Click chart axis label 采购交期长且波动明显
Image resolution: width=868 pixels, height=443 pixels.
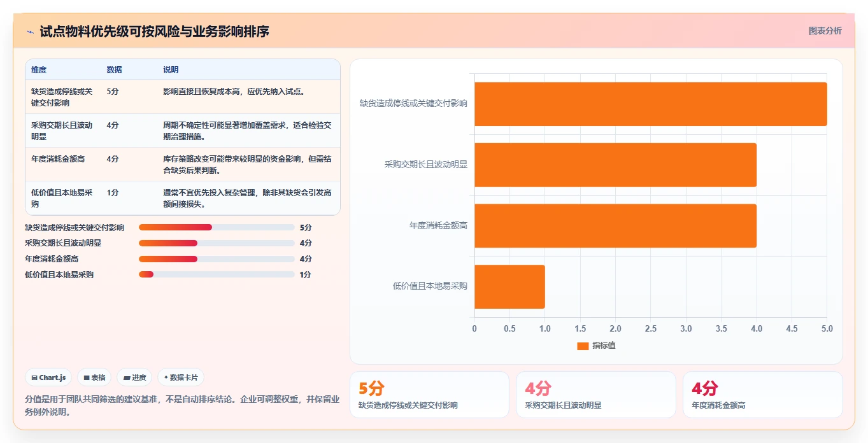pyautogui.click(x=426, y=164)
